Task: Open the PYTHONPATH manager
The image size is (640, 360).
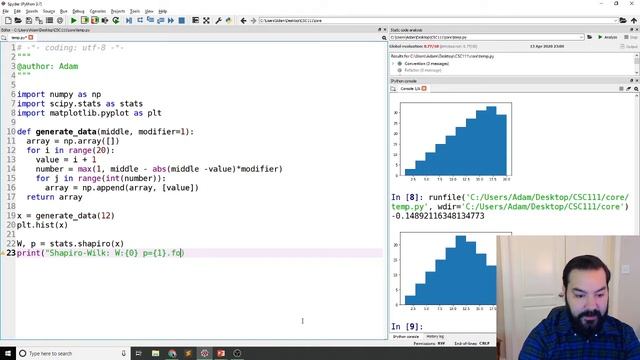Action: tap(229, 20)
